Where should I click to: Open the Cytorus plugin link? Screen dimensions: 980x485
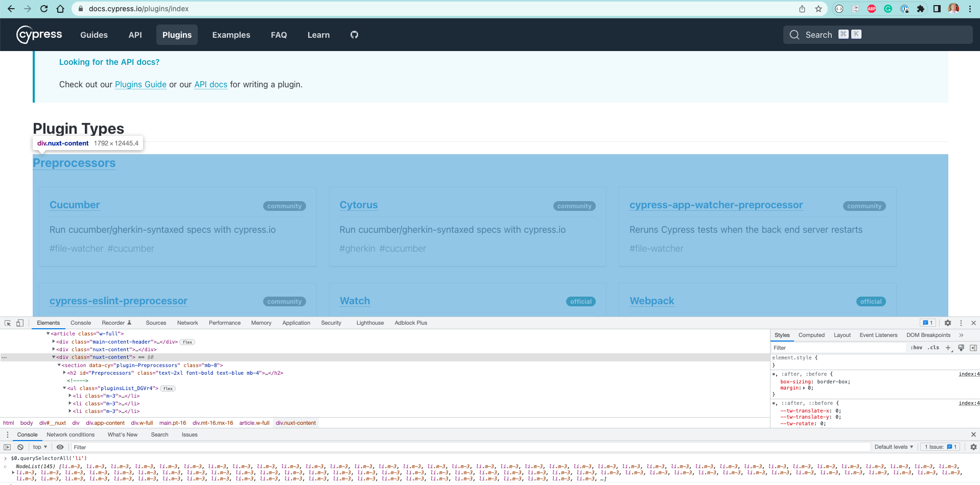[x=359, y=205]
